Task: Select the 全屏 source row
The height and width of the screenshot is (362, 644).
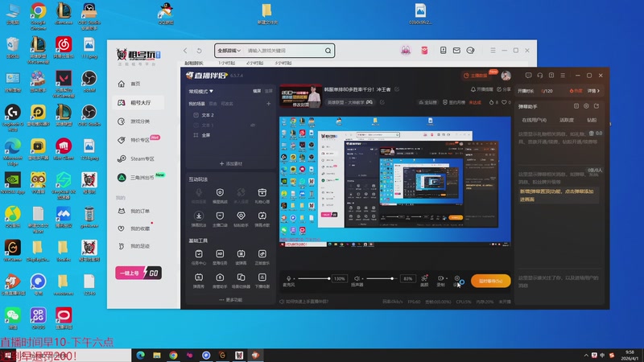Action: point(231,135)
